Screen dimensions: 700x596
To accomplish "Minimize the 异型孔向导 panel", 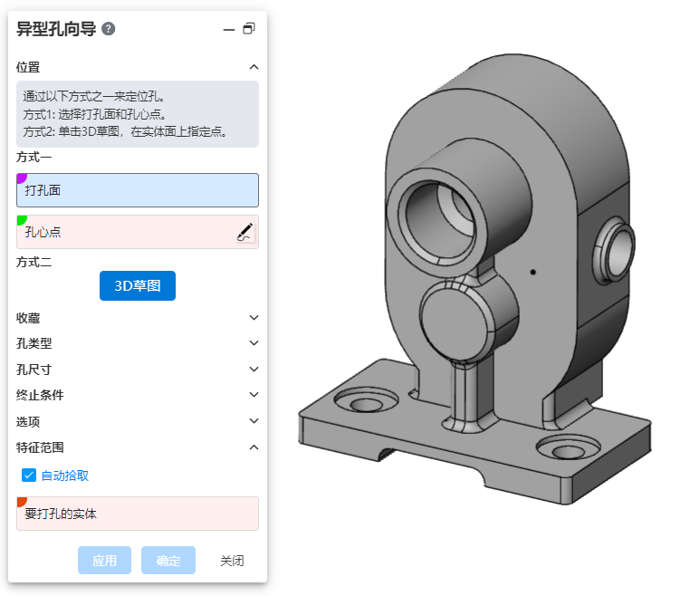I will [229, 30].
